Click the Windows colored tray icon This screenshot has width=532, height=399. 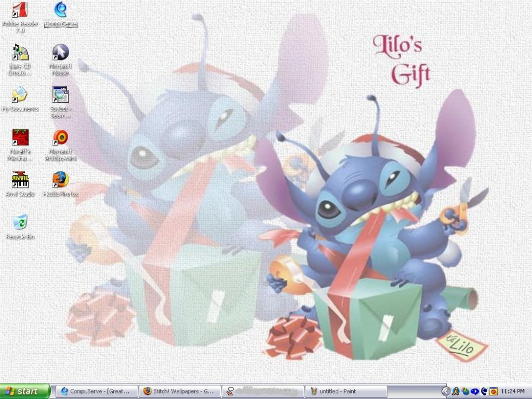tap(464, 391)
